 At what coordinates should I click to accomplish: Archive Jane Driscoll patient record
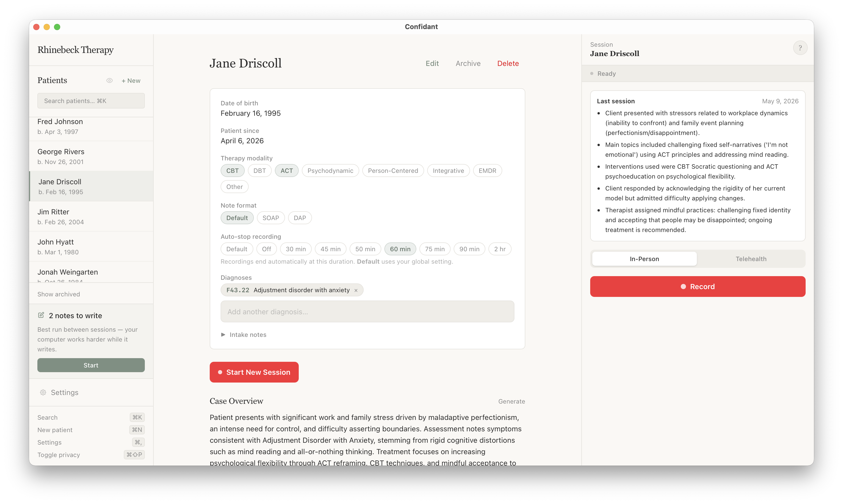tap(468, 64)
